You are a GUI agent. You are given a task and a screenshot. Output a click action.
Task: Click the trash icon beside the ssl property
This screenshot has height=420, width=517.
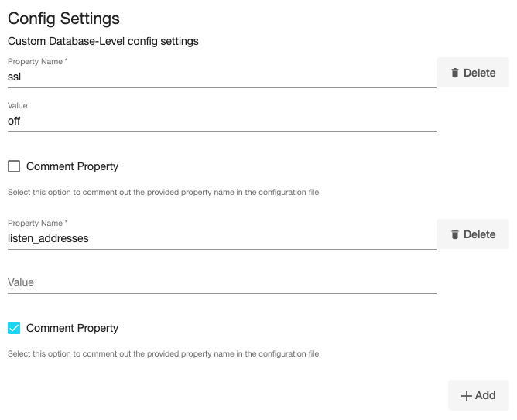tap(455, 73)
